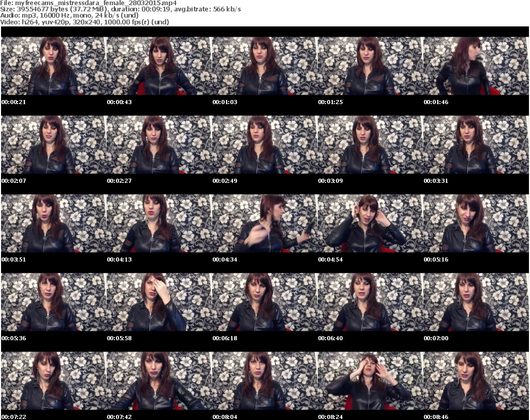Viewport: 530px width, 420px height.
Task: Click the 00:08:46 timestamp label
Action: coord(436,417)
